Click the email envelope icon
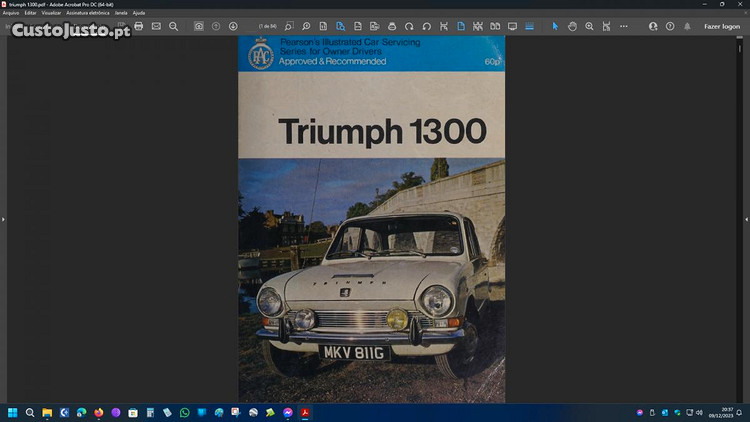 pyautogui.click(x=156, y=26)
